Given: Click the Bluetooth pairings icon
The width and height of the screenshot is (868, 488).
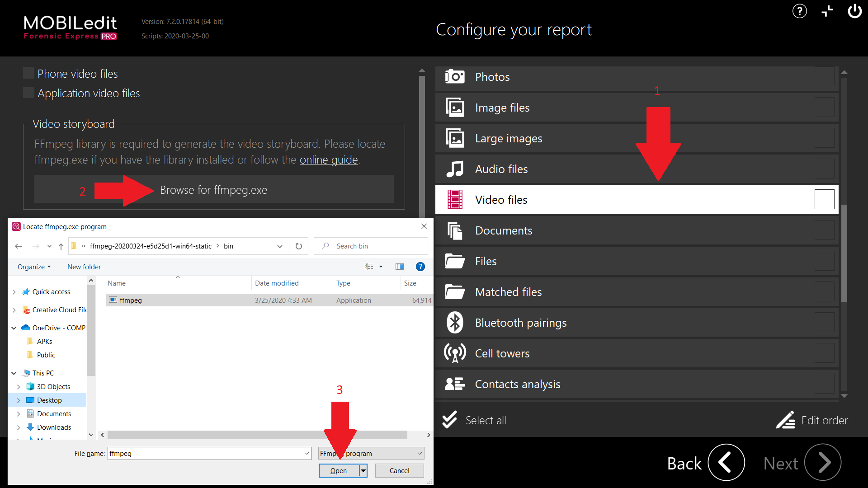Looking at the screenshot, I should [x=455, y=323].
